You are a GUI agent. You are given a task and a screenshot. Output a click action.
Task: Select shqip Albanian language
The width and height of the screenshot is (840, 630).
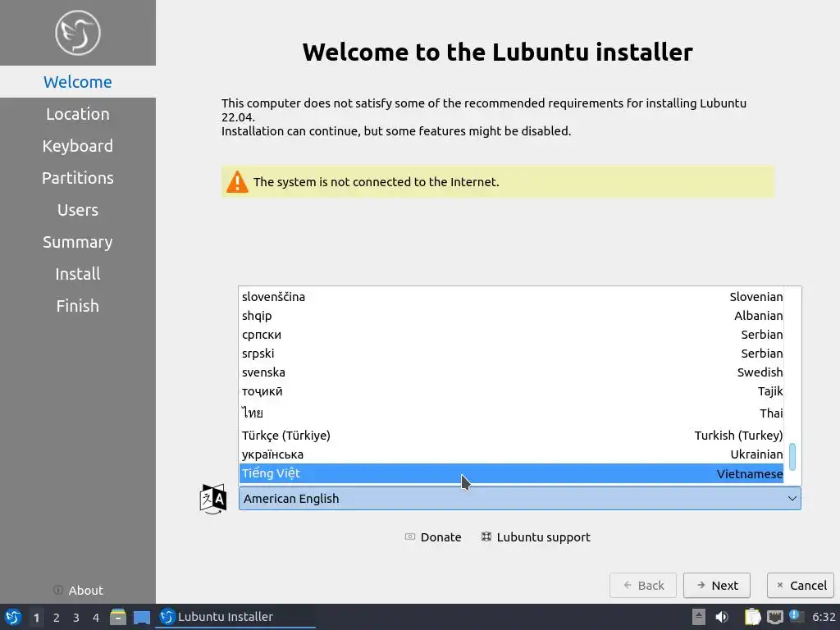pyautogui.click(x=512, y=316)
